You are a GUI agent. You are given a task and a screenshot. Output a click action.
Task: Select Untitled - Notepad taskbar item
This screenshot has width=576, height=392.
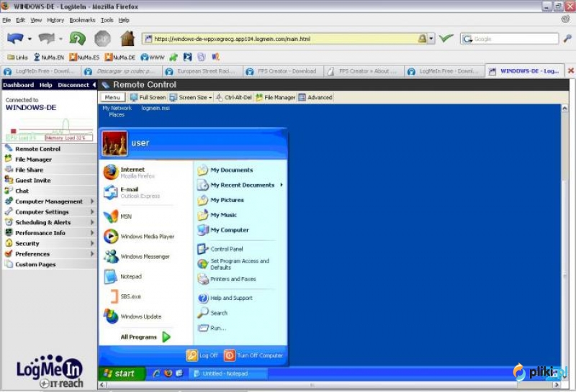coord(228,373)
